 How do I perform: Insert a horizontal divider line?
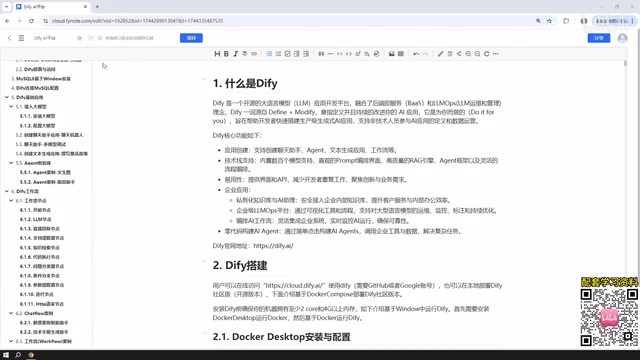(x=330, y=54)
